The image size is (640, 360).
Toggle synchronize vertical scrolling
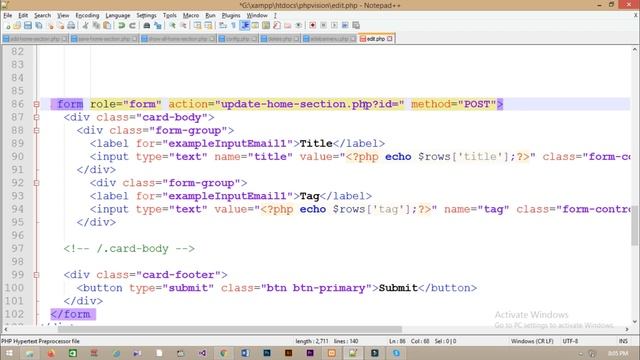(198, 26)
